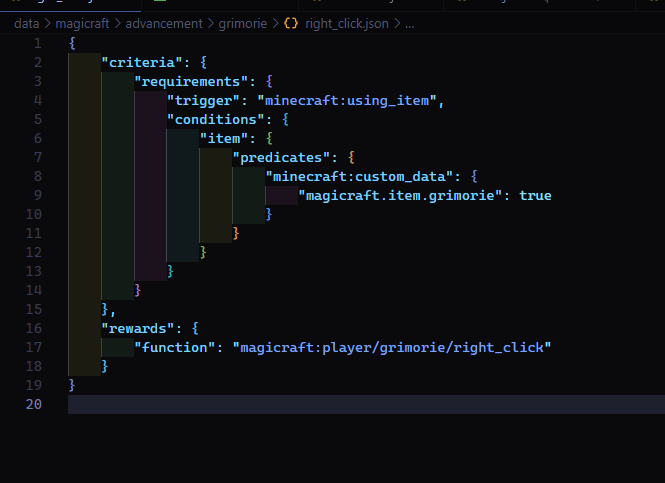Click the opening brace on line 1
This screenshot has height=483, width=665.
tap(73, 43)
